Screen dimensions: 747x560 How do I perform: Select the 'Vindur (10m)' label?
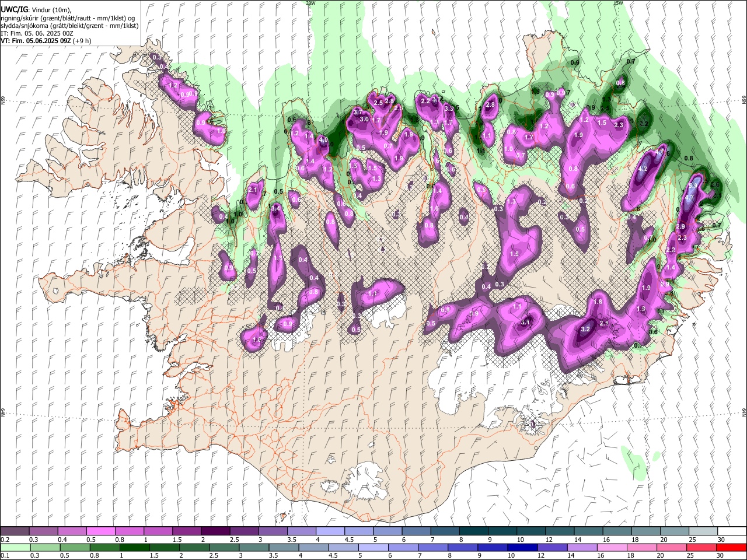pyautogui.click(x=53, y=10)
